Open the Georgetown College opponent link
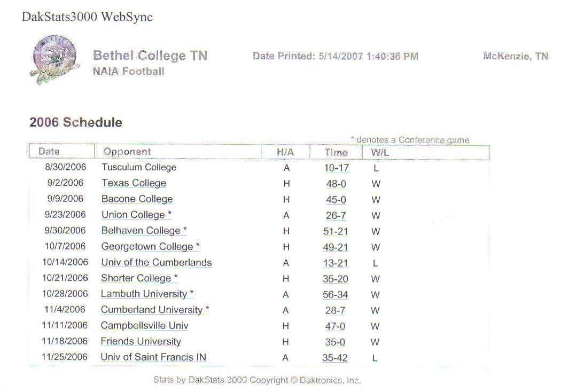 click(x=150, y=246)
